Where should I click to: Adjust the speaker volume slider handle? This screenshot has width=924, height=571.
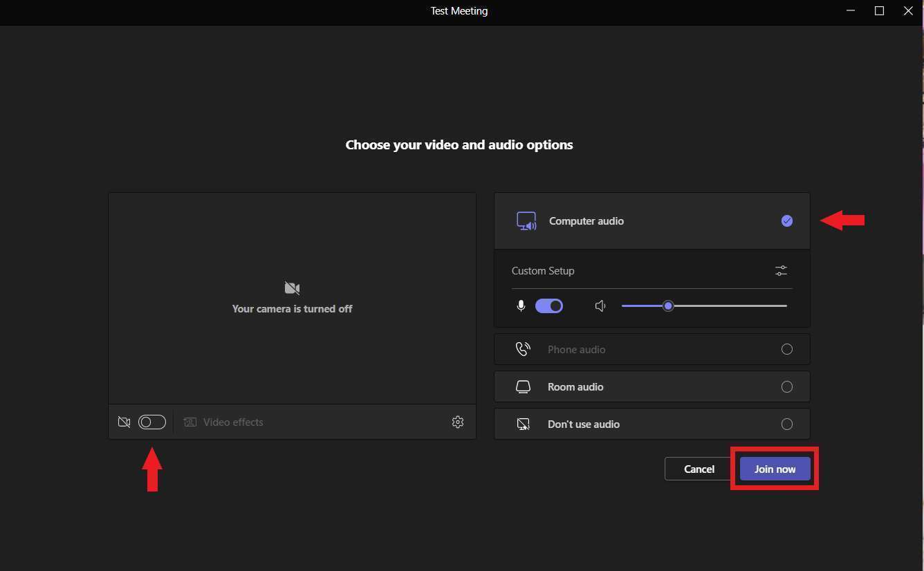coord(668,306)
